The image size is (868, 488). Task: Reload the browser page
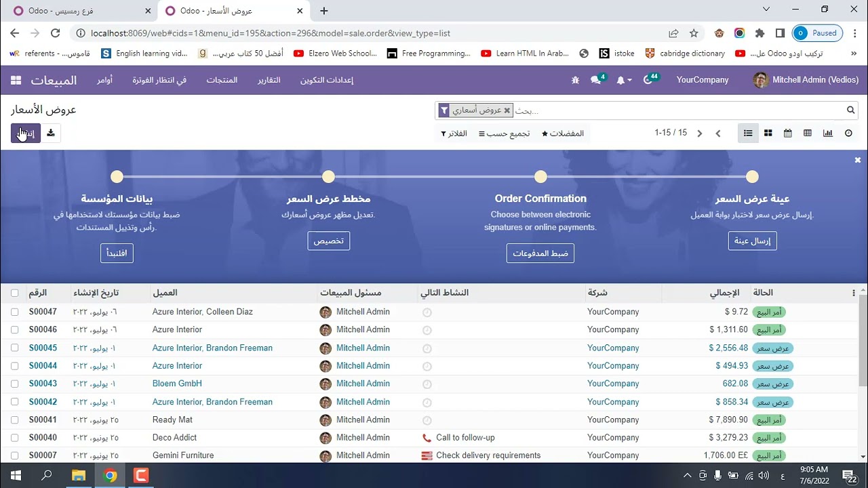(56, 33)
